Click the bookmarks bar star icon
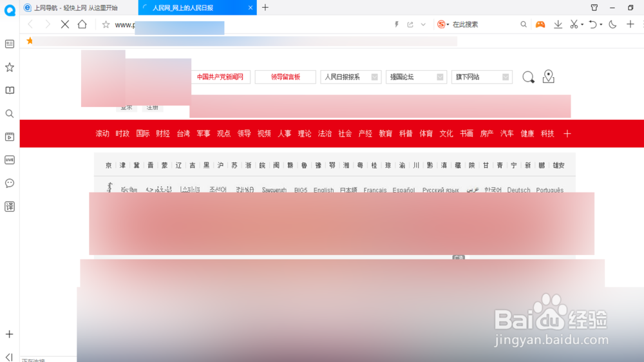 [x=30, y=41]
